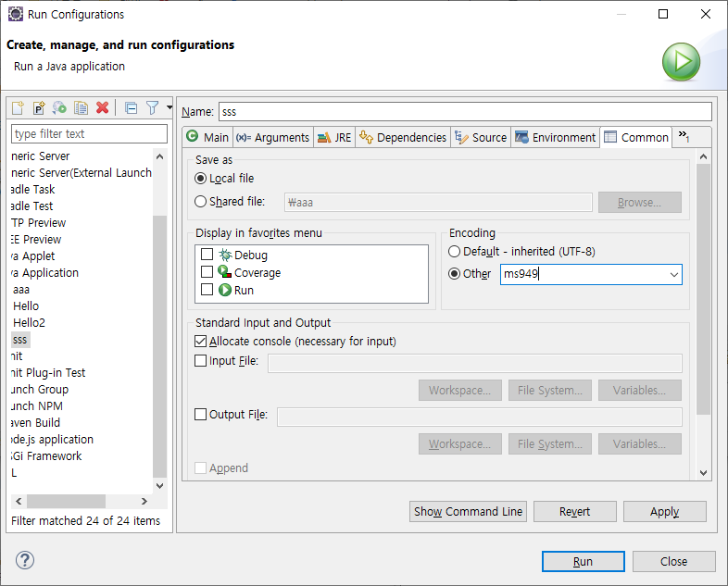Show hidden tabs overflow chevron
Viewport: 728px width, 586px height.
point(684,136)
